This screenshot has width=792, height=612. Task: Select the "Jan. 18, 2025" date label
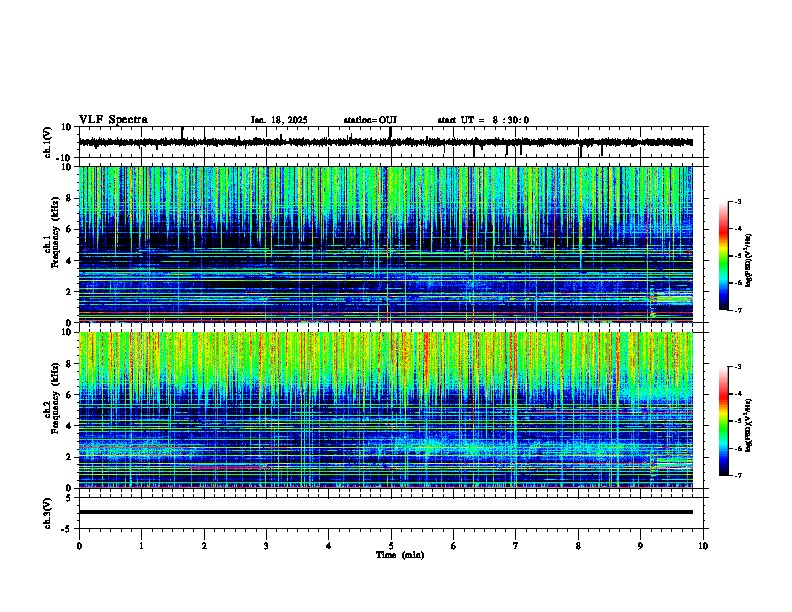279,120
